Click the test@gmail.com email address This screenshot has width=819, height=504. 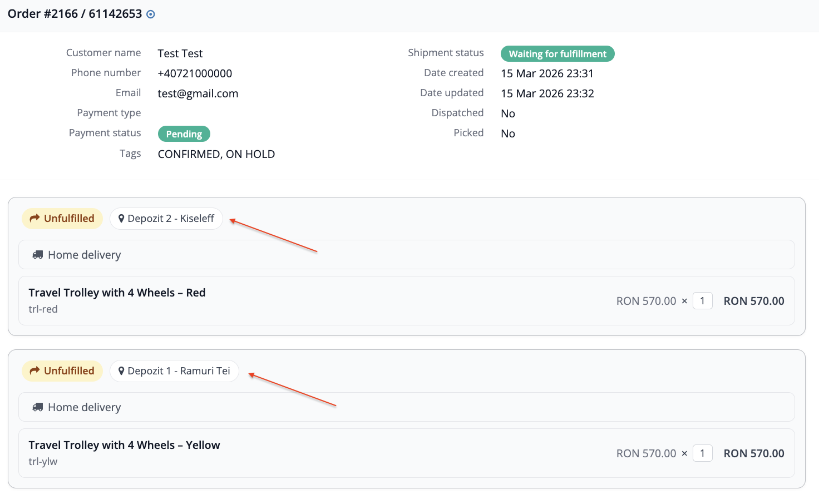(198, 93)
